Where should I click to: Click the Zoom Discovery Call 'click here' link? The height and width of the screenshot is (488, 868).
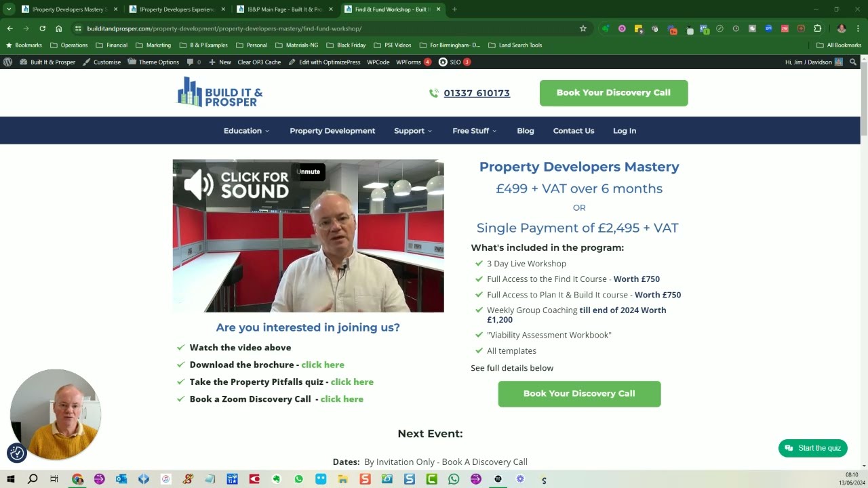[342, 399]
